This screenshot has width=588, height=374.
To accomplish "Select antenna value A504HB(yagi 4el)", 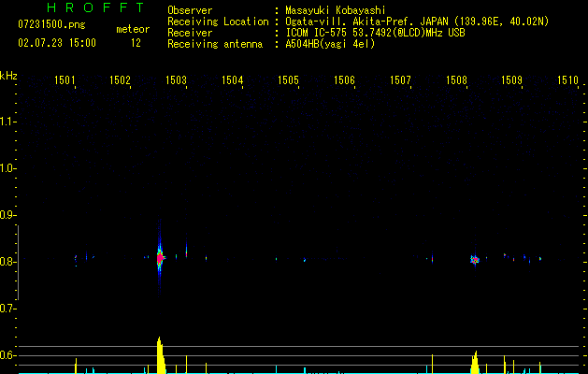I will coord(330,44).
